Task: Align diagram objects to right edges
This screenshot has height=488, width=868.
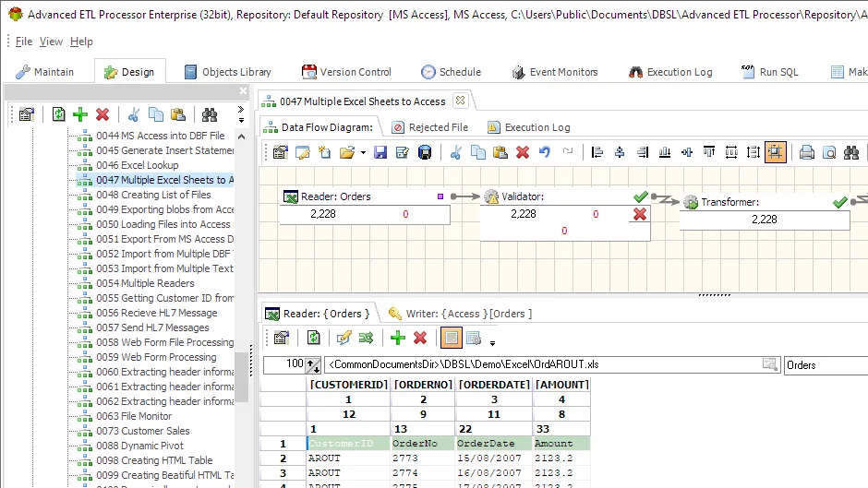Action: coord(642,152)
